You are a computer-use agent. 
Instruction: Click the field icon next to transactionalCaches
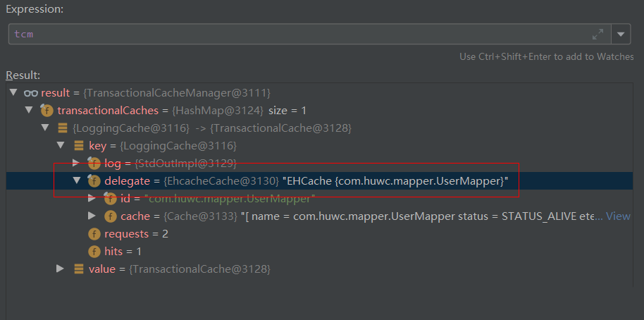coord(47,111)
